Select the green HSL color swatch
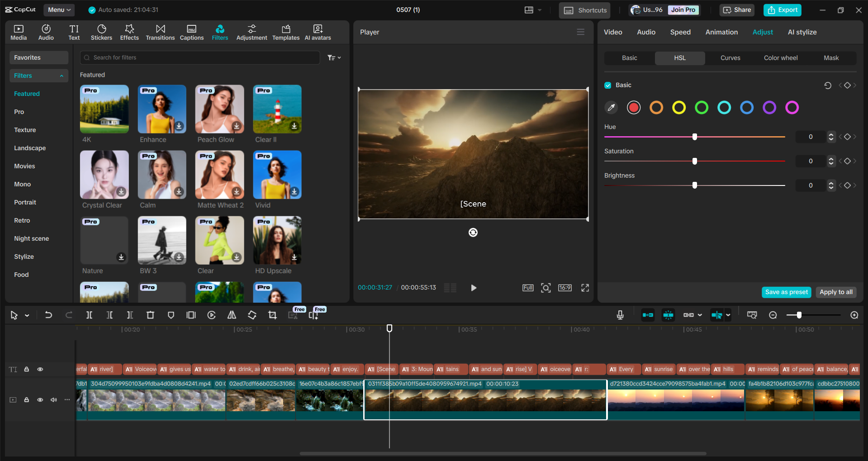This screenshot has height=461, width=868. point(701,108)
